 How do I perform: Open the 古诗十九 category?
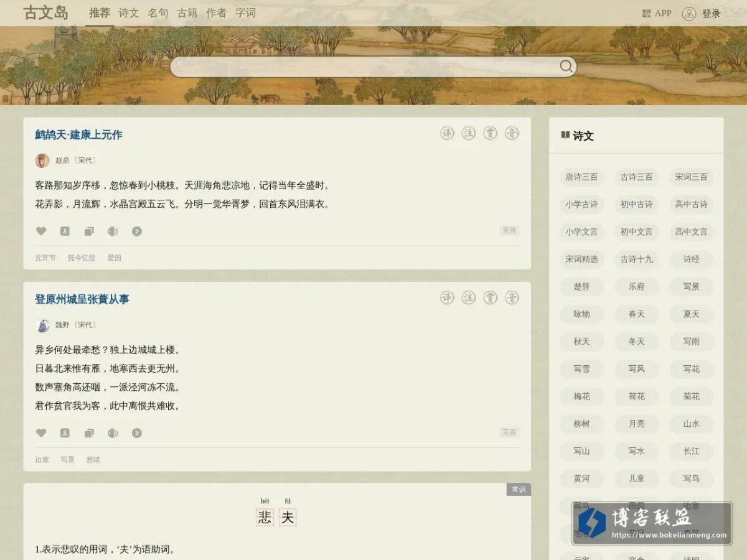pos(636,259)
